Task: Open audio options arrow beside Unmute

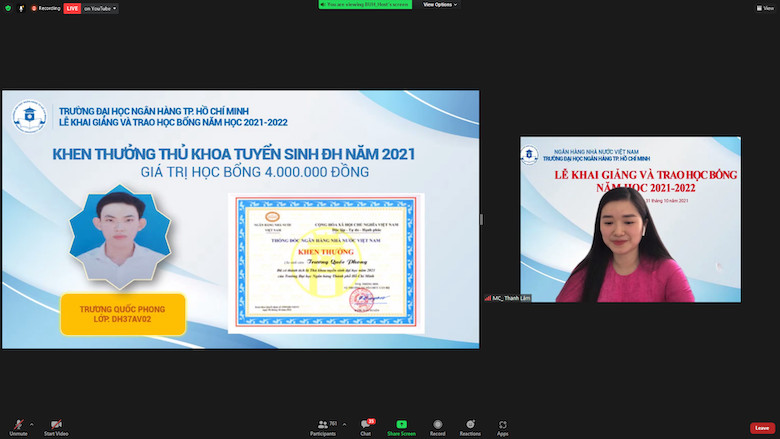Action: click(x=31, y=423)
